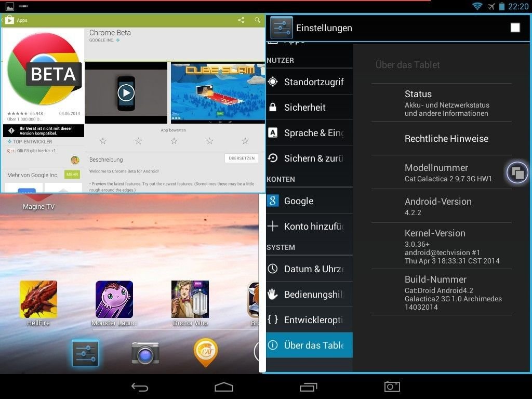The height and width of the screenshot is (399, 532).
Task: Tap the Einstellungen header settings icon
Action: click(282, 28)
